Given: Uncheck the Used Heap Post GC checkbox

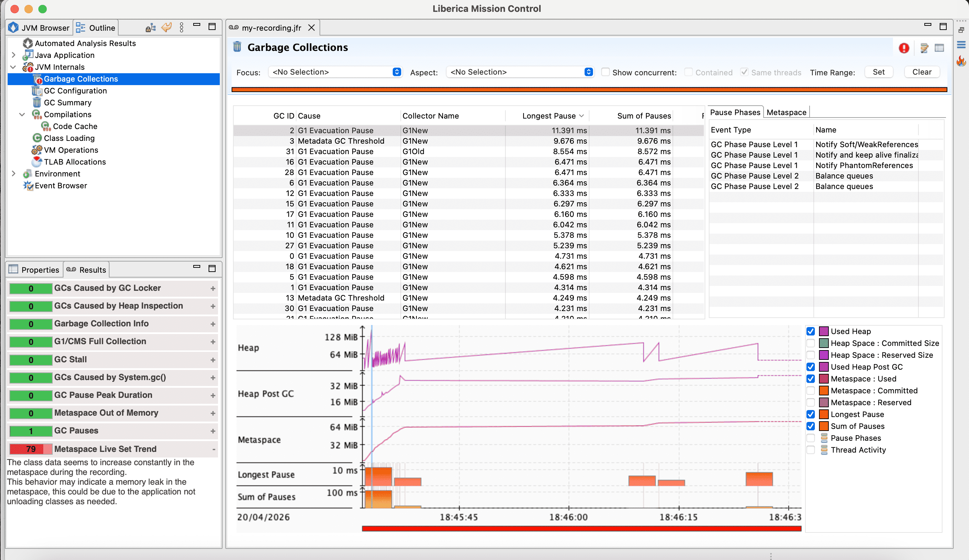Looking at the screenshot, I should (x=811, y=367).
